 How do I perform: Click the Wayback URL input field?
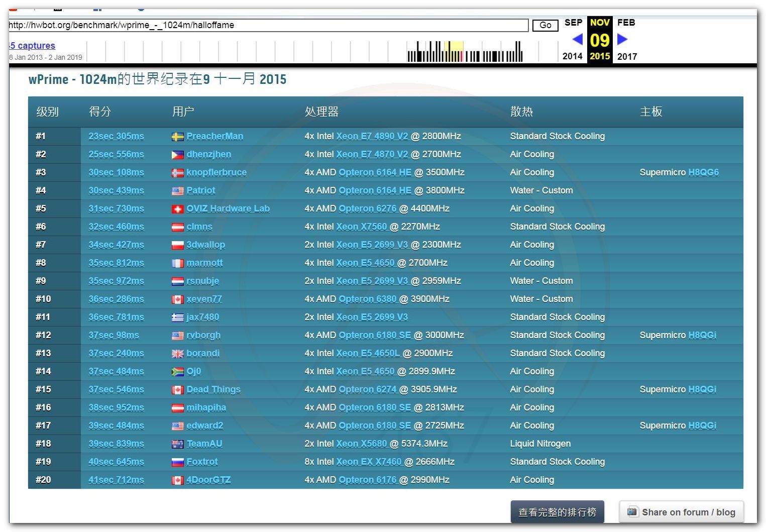tap(269, 25)
